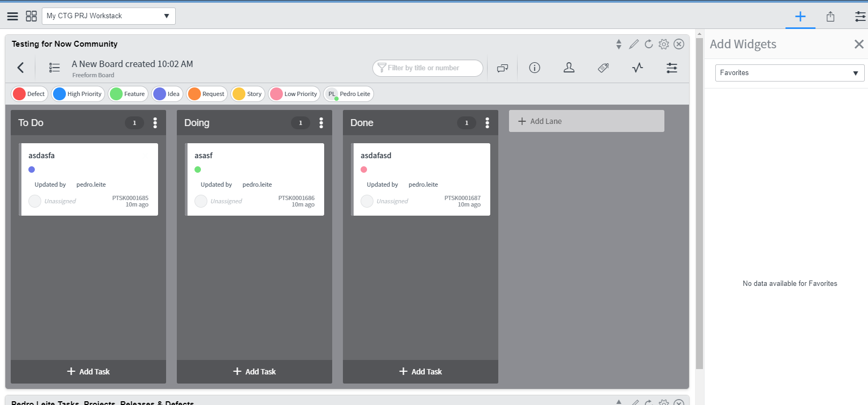Screen dimensions: 868x405
Task: Open the asdasfa task card
Action: (x=88, y=179)
